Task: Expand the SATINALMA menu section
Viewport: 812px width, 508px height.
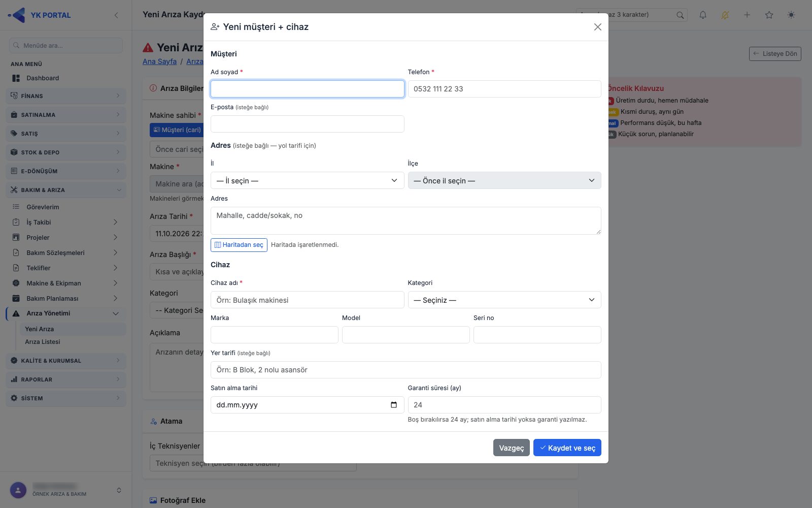Action: (x=66, y=115)
